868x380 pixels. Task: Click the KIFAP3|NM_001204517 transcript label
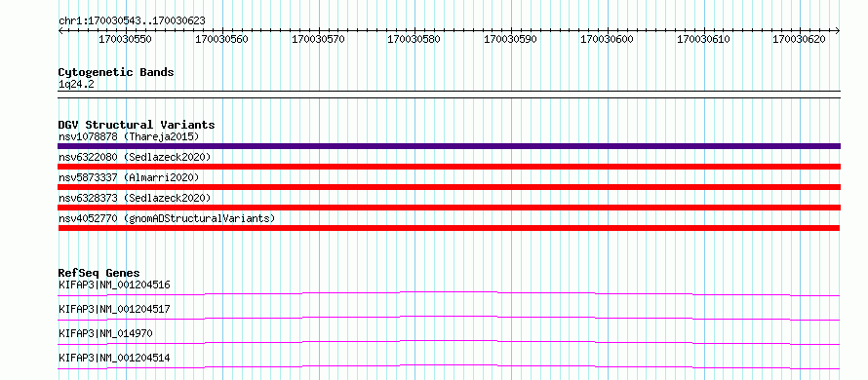click(114, 309)
